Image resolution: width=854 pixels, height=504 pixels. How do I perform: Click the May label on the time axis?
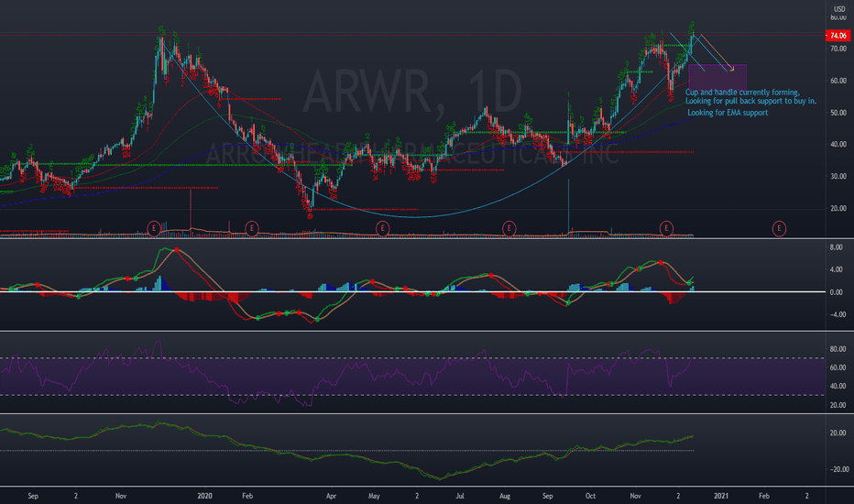click(x=374, y=496)
